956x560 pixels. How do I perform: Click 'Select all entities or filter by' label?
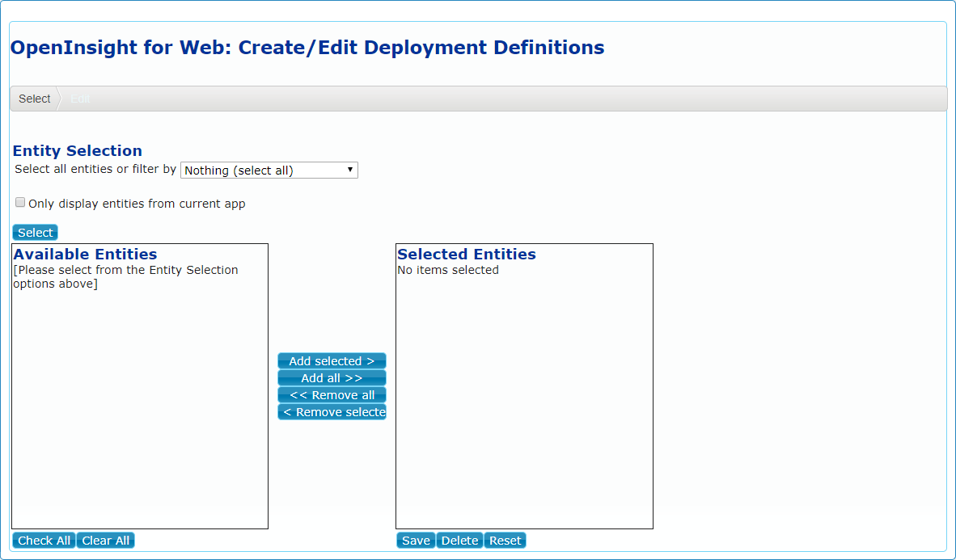click(95, 169)
